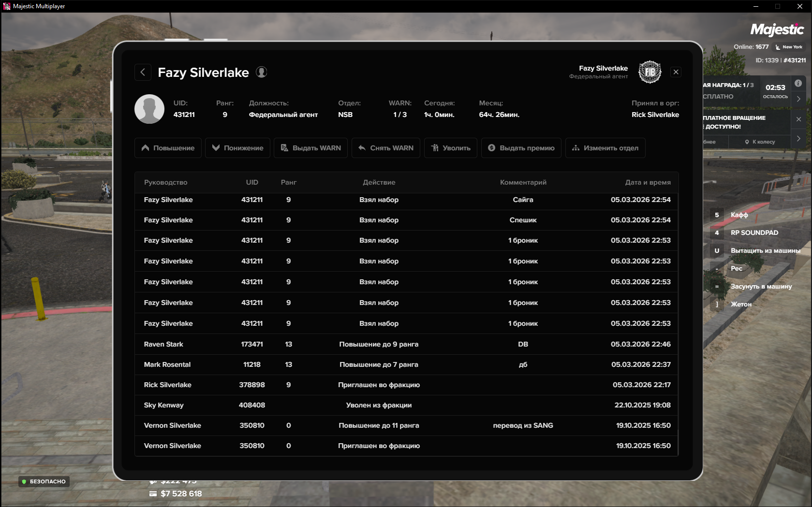Dismiss the free spin notification
The width and height of the screenshot is (812, 507).
click(x=798, y=119)
